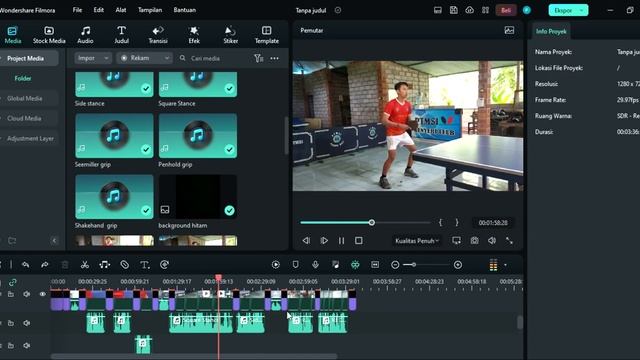The width and height of the screenshot is (640, 360).
Task: Click the undo arrow in timeline toolbar
Action: coord(25,265)
